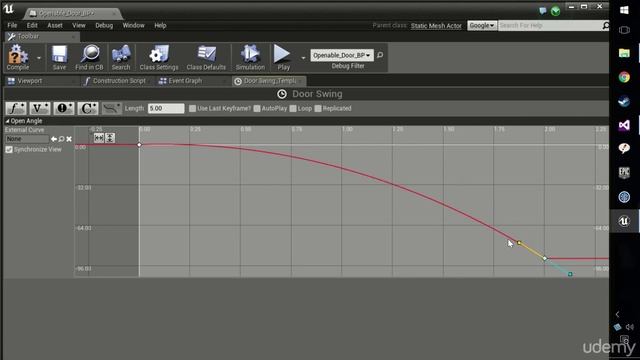Click the Search For Help field

[x=549, y=25]
